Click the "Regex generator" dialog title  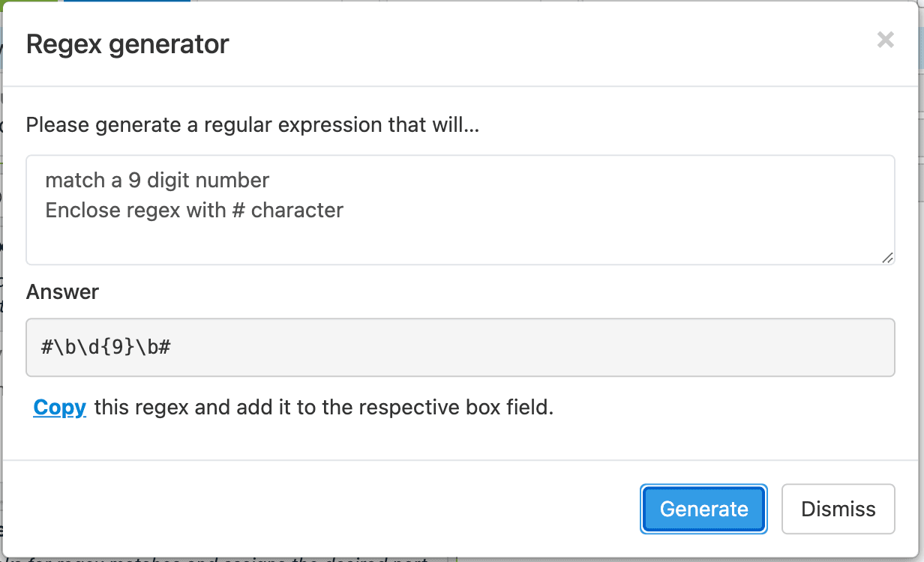pos(127,44)
